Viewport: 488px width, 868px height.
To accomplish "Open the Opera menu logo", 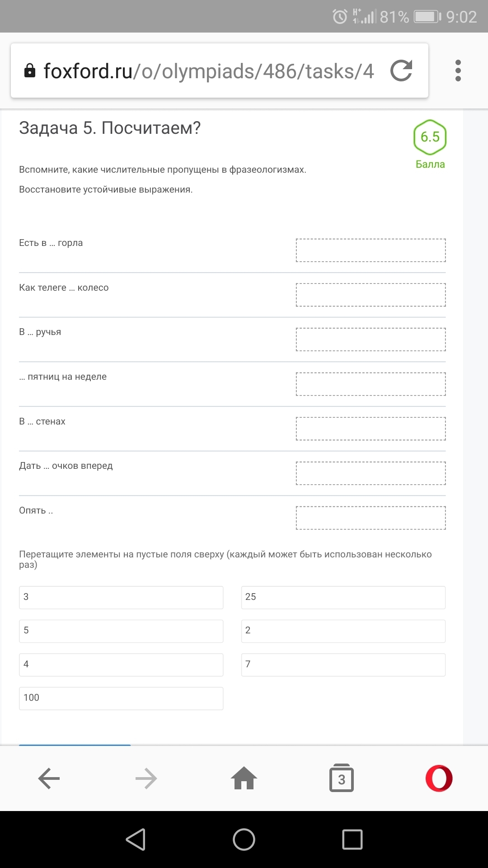I will pos(439,778).
